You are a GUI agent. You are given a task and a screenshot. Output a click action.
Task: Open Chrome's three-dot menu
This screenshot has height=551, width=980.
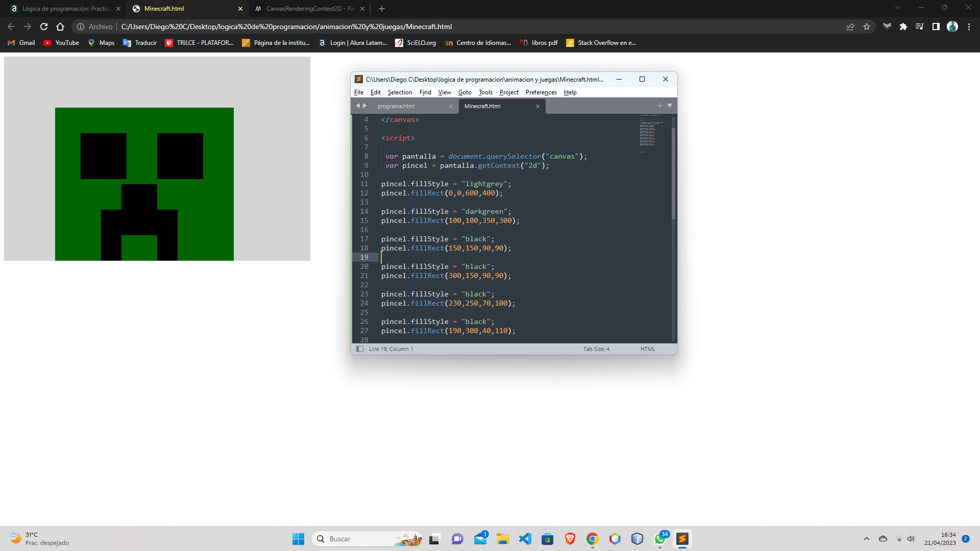coord(969,27)
